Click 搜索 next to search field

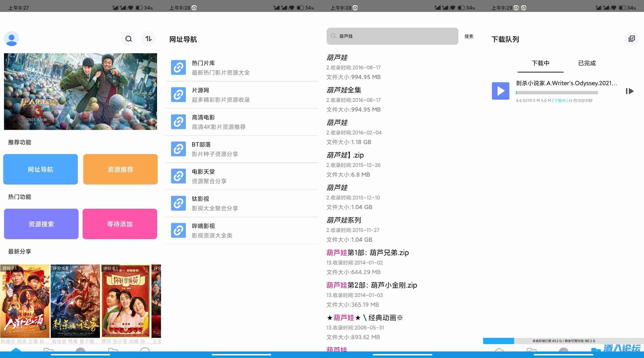[x=469, y=37]
